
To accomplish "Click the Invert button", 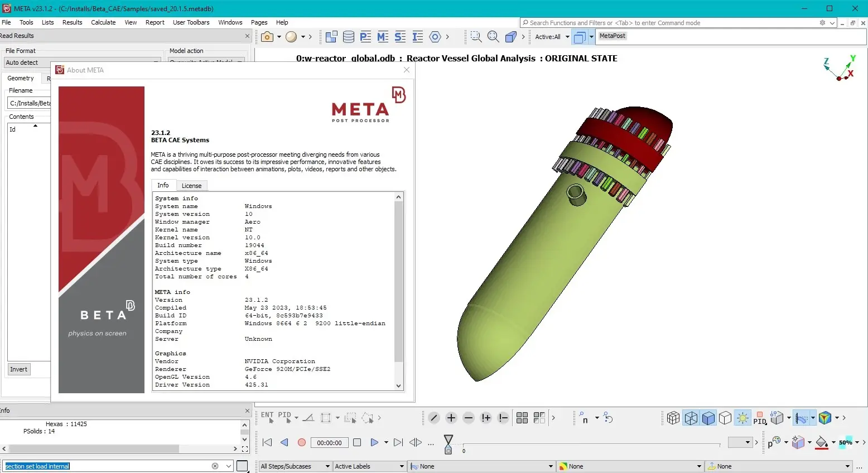I will pyautogui.click(x=18, y=369).
